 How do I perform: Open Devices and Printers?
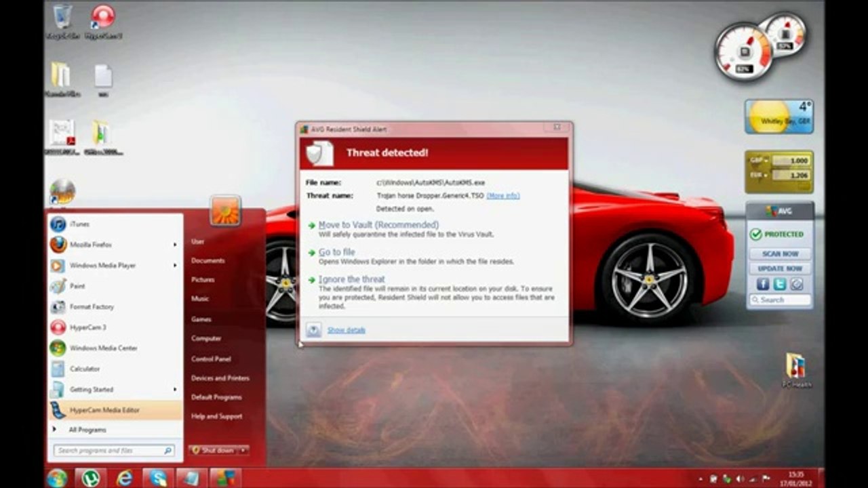tap(220, 378)
